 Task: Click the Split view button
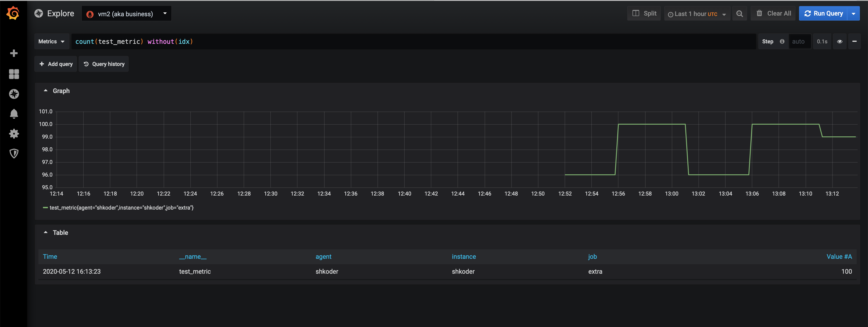[x=644, y=14]
